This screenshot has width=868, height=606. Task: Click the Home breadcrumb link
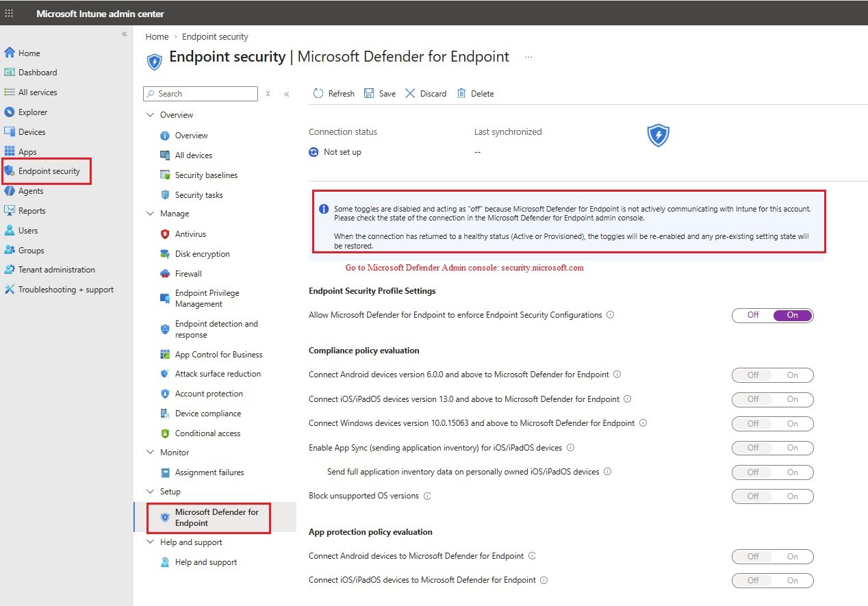(x=157, y=37)
